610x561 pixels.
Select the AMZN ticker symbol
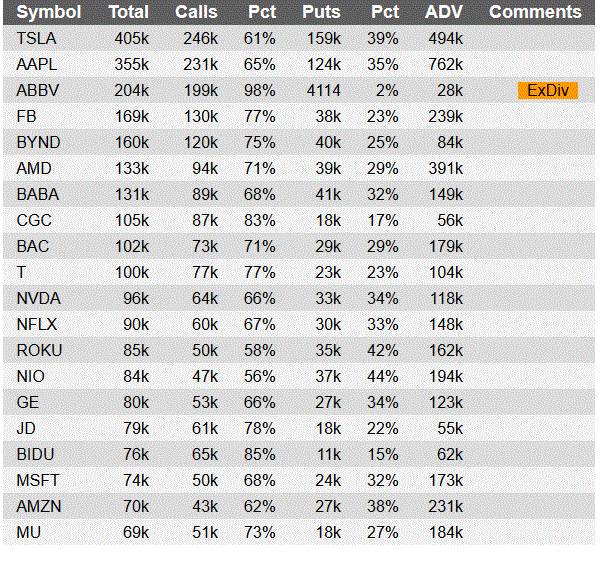click(x=39, y=507)
